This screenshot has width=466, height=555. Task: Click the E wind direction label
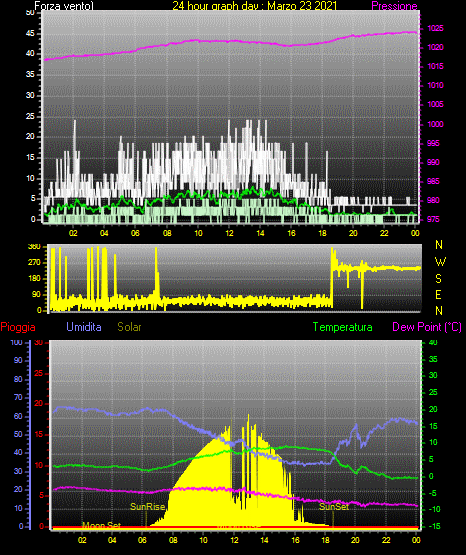click(438, 294)
